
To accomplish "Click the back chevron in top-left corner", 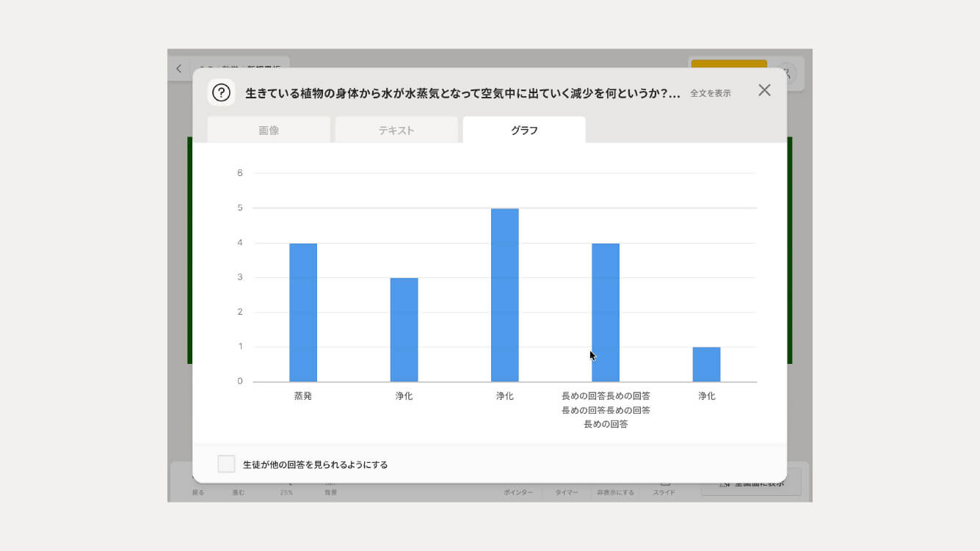I will [178, 69].
